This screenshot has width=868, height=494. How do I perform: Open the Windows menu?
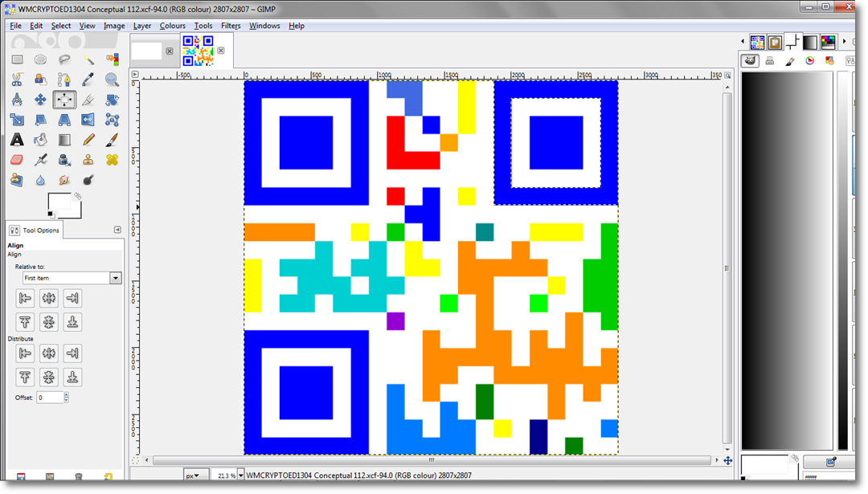coord(264,26)
